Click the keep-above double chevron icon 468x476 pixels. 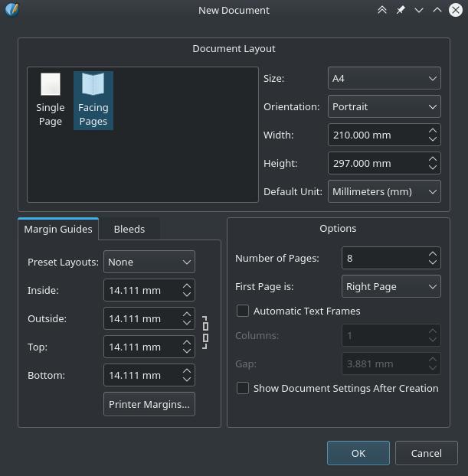point(381,10)
